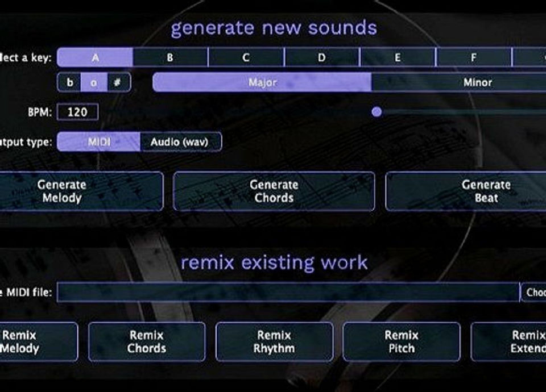
Task: Select key F
Action: [x=474, y=57]
